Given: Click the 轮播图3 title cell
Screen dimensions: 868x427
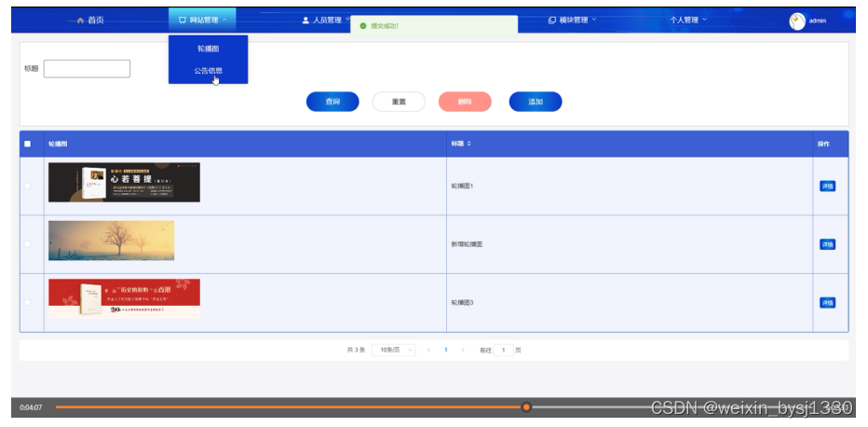Looking at the screenshot, I should coord(462,303).
